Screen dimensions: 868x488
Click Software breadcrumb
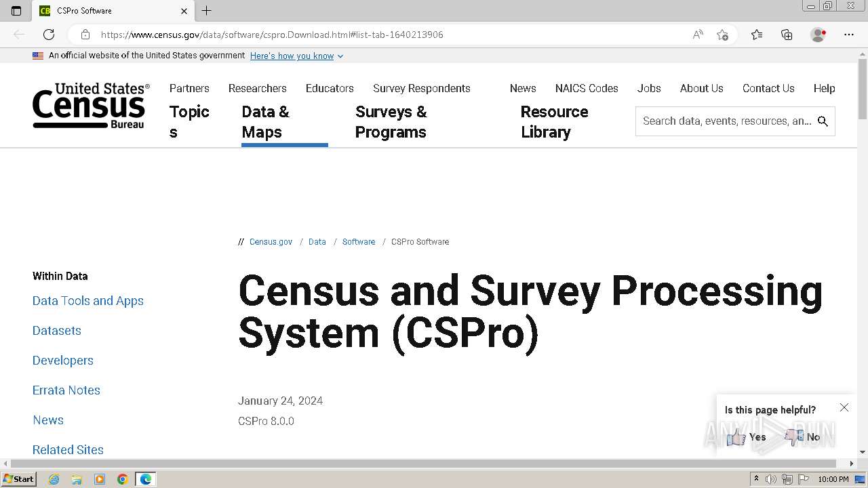pyautogui.click(x=359, y=242)
